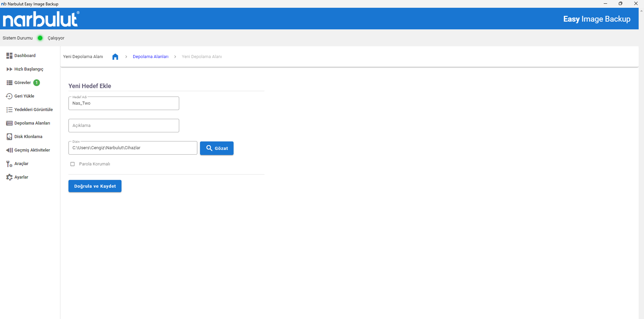644x319 pixels.
Task: Focus the Açıklama description field
Action: point(124,126)
